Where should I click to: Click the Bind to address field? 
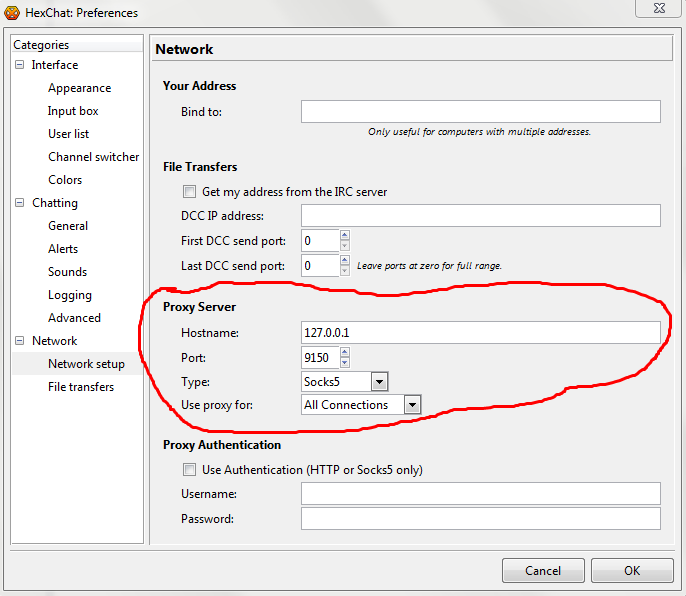[x=480, y=112]
